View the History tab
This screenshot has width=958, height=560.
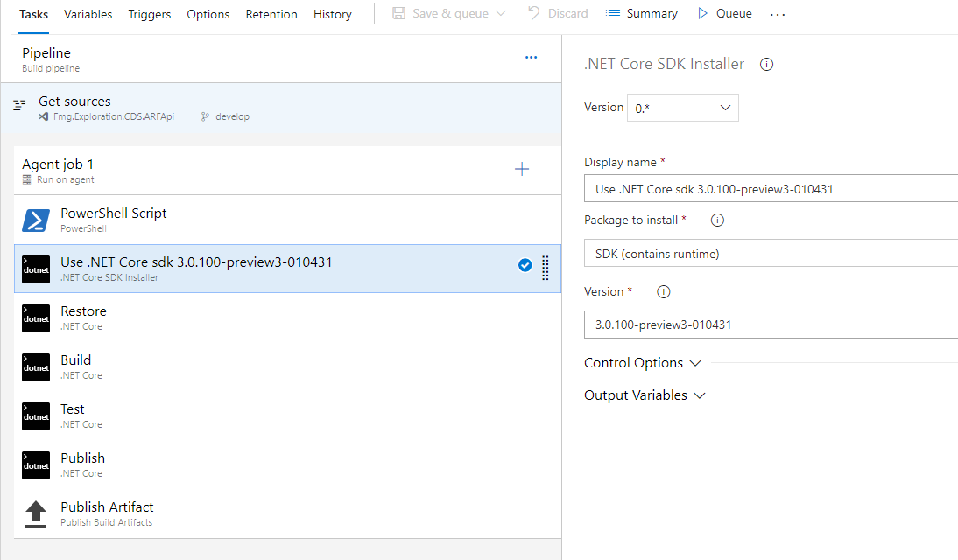tap(333, 14)
